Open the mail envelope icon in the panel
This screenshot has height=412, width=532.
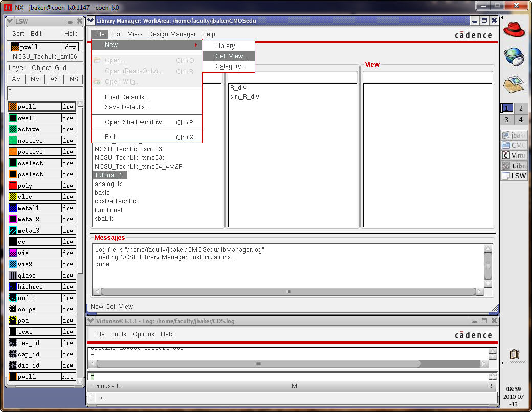tap(514, 84)
